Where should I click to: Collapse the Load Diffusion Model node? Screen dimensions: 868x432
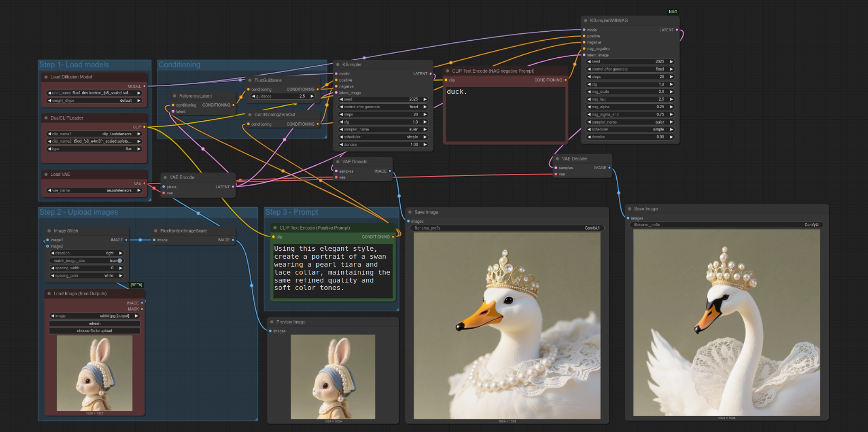point(46,77)
